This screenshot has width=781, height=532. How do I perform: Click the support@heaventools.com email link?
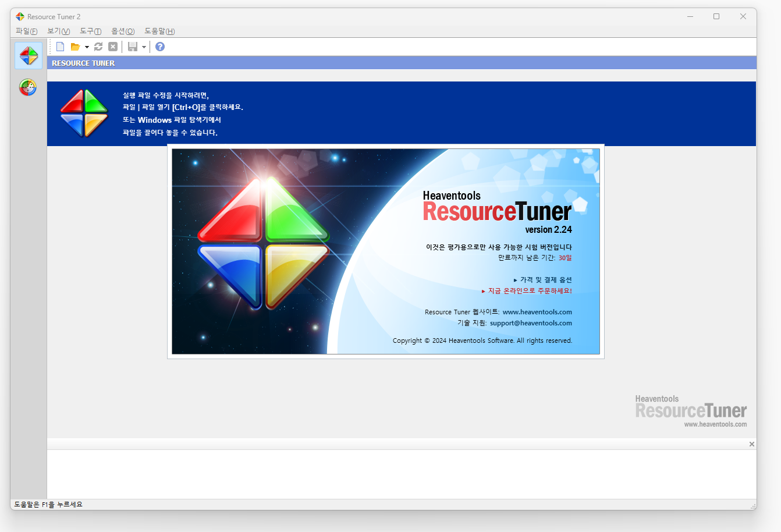click(x=531, y=323)
